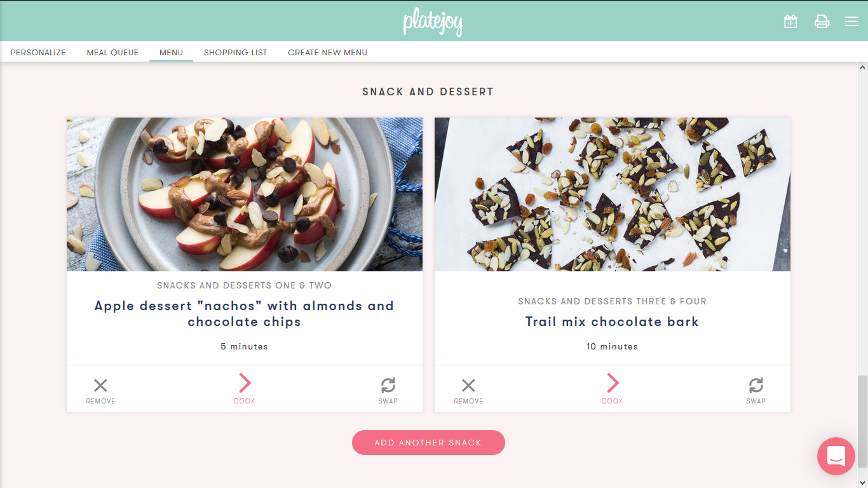Click Add Another Snack button
The image size is (868, 488).
(428, 442)
